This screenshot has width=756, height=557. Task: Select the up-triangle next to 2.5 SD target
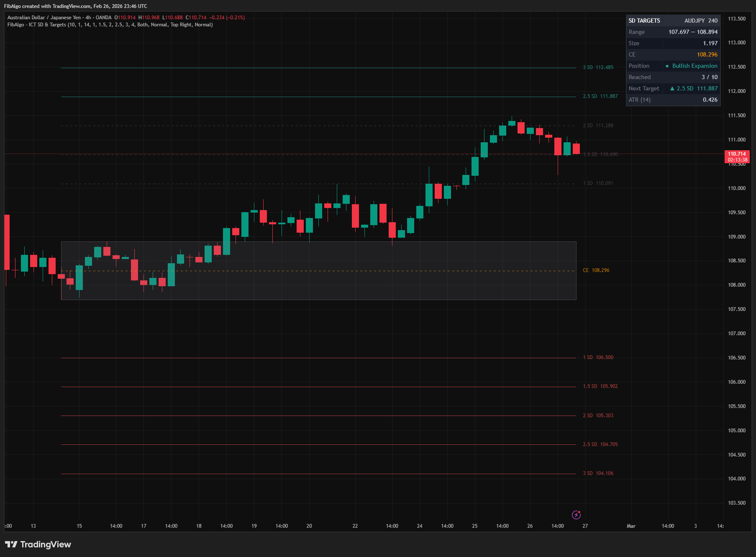[x=673, y=88]
